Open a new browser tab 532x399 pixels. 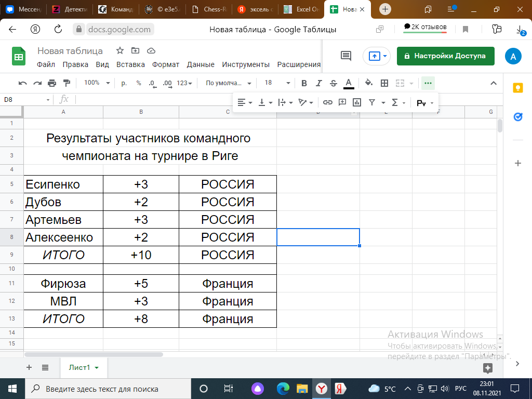(x=385, y=9)
